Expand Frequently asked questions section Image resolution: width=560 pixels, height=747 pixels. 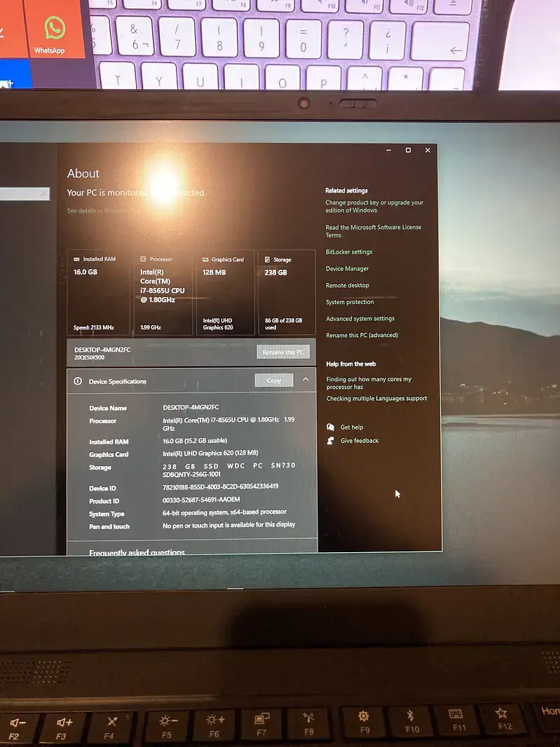[137, 553]
